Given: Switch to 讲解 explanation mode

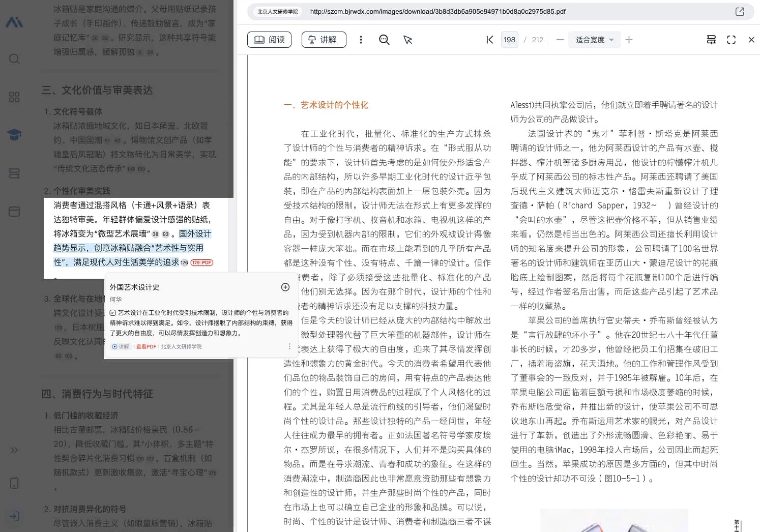Looking at the screenshot, I should tap(324, 39).
